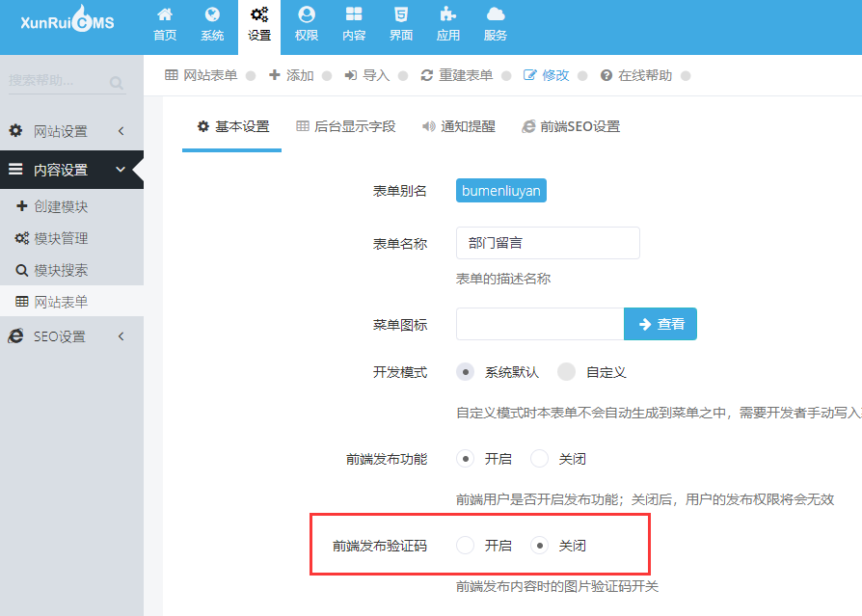Click magnifier icon beside 模块搜索

click(22, 270)
